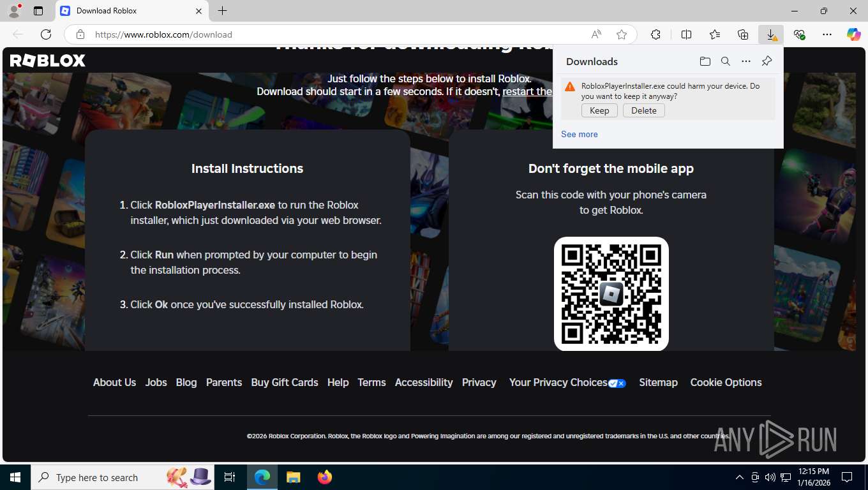Open the Sitemap footer link
The image size is (868, 490).
pos(658,382)
